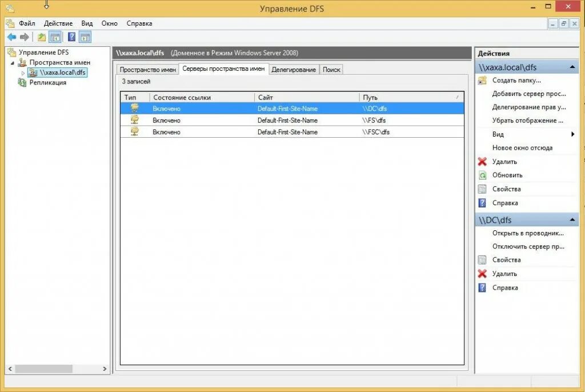The image size is (585, 392).
Task: Select the \\FS\dfs server row
Action: (x=286, y=120)
